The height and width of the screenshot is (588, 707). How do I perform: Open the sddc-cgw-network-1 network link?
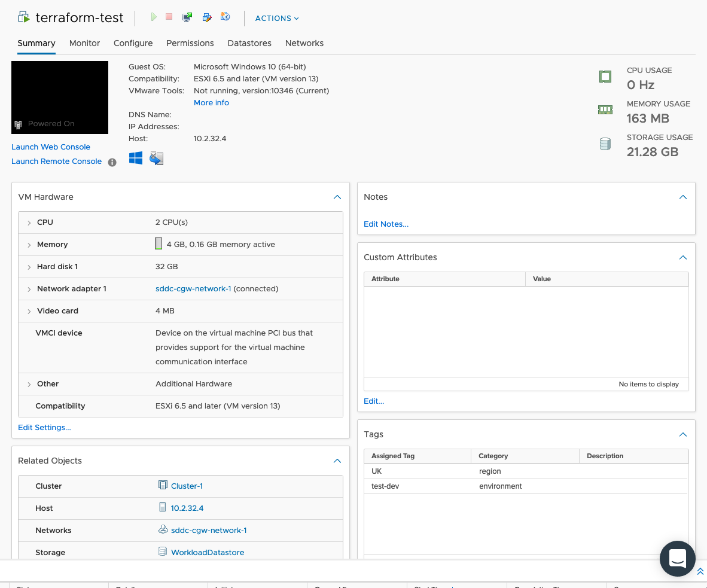pyautogui.click(x=193, y=288)
